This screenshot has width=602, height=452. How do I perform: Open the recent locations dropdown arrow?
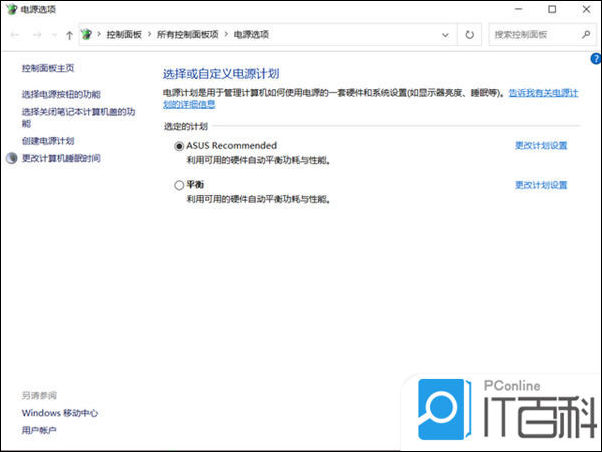tap(54, 35)
